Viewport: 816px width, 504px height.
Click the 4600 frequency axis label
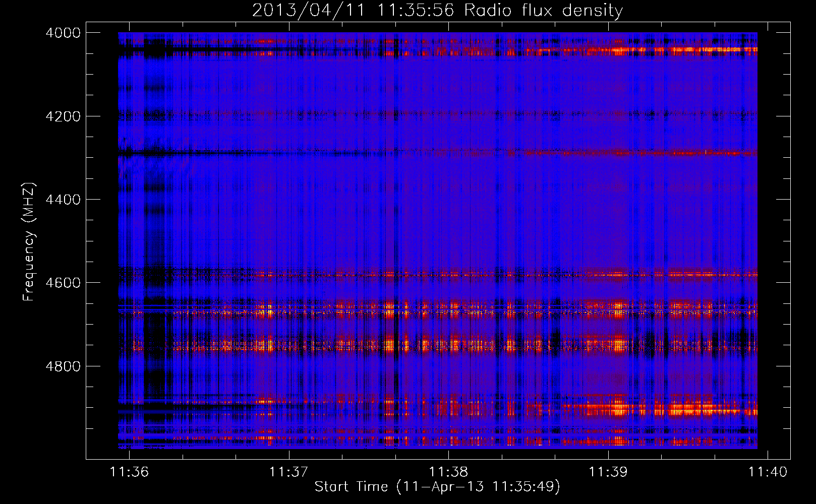click(x=63, y=283)
